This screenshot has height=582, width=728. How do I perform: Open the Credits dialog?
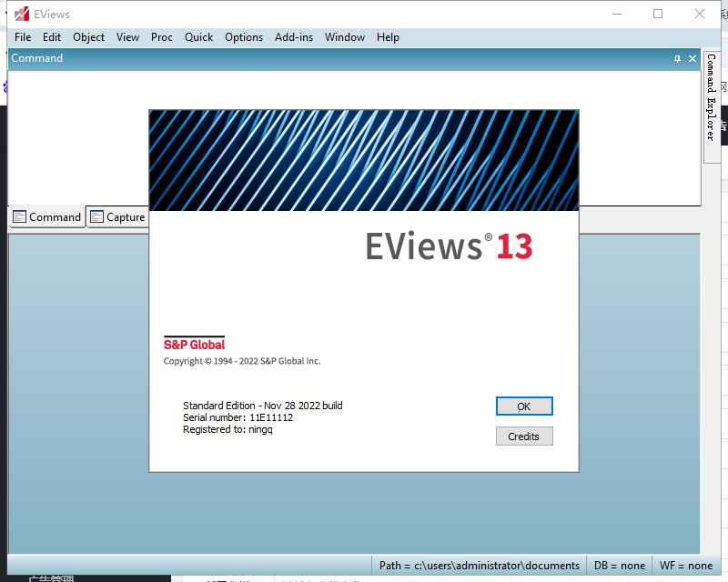point(524,436)
